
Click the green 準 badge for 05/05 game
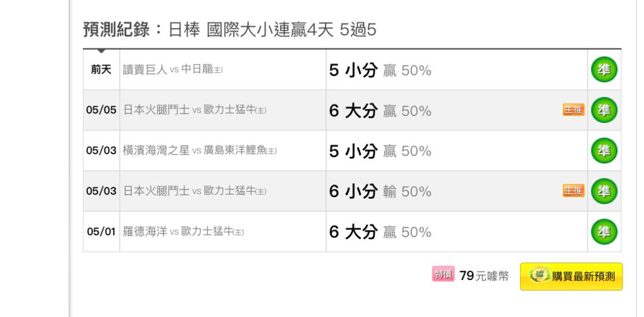click(x=604, y=110)
